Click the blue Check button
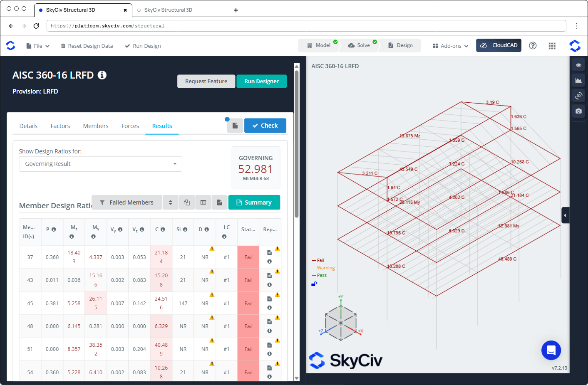The height and width of the screenshot is (385, 588). coord(265,126)
